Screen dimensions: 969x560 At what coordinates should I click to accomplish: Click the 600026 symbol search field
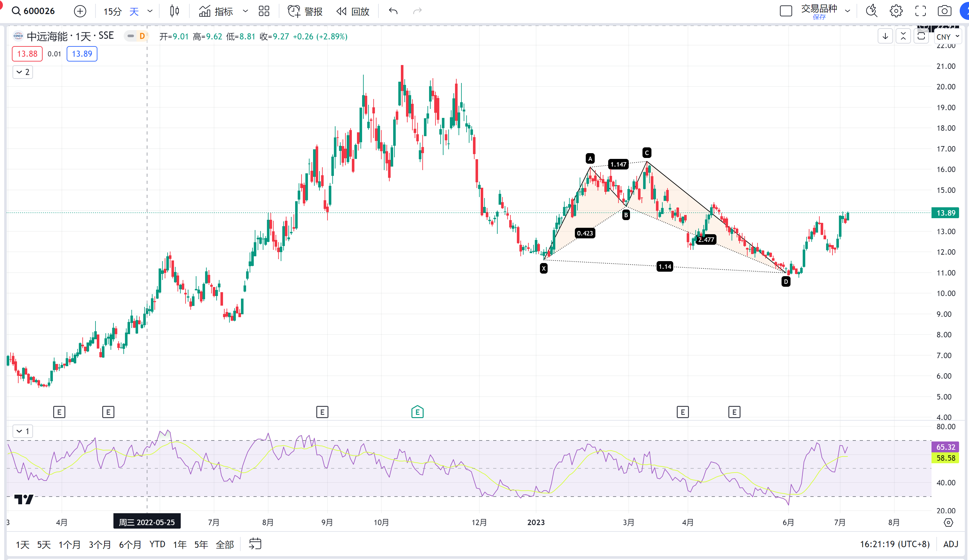[34, 11]
